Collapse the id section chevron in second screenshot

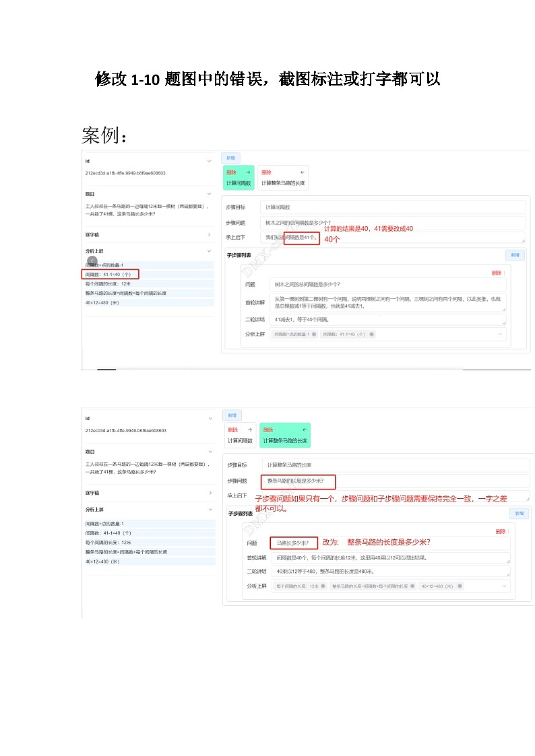click(210, 419)
